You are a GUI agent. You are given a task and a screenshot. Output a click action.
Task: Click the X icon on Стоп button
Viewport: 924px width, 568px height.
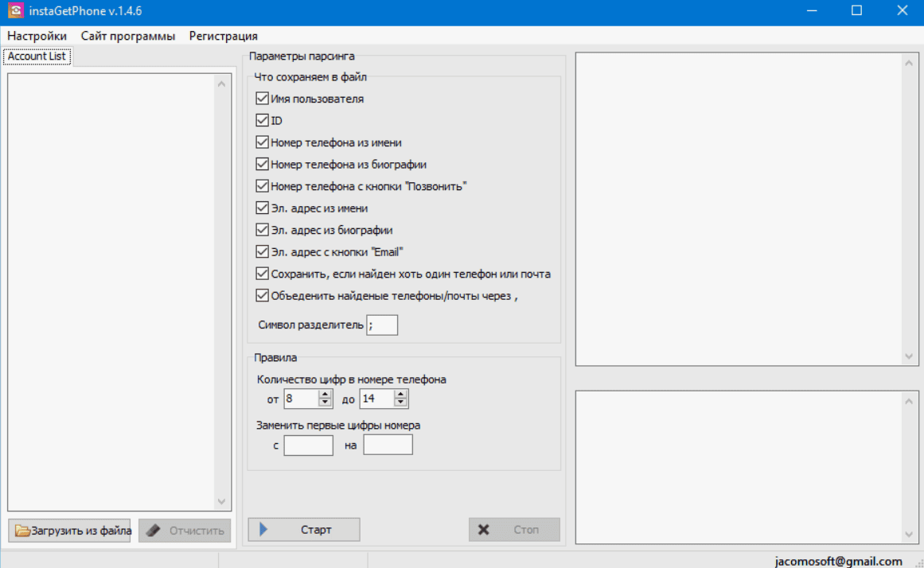click(483, 530)
